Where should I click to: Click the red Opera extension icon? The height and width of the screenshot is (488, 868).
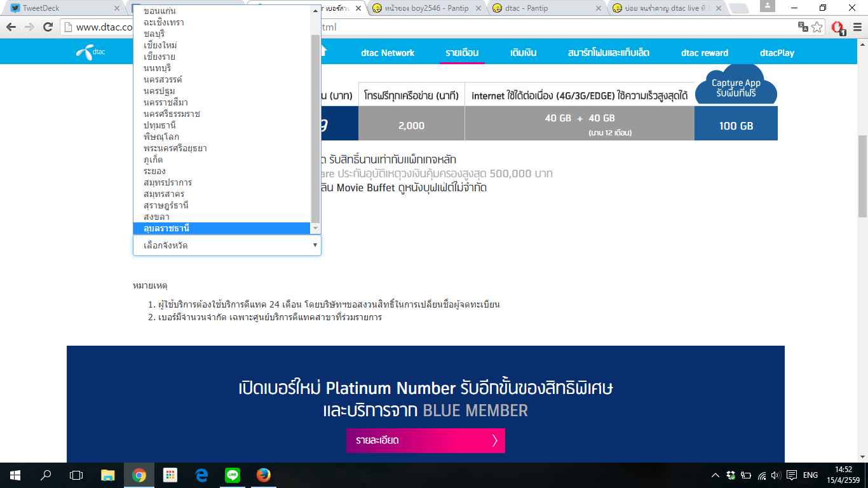pos(838,27)
